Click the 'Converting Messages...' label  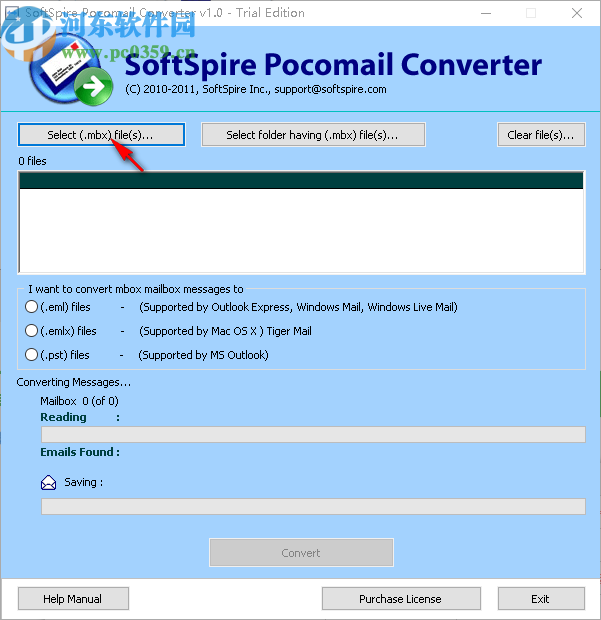click(x=74, y=382)
